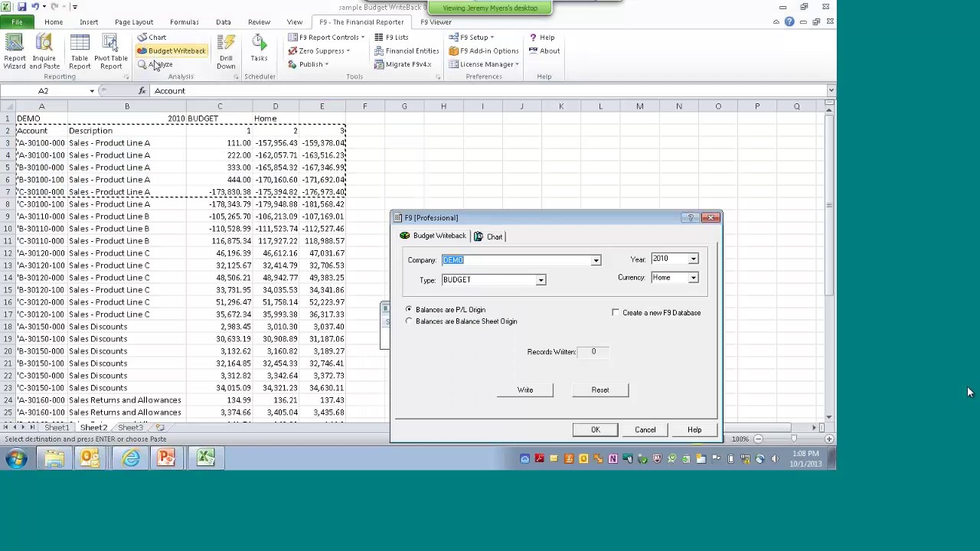Click the Chart ribbon button
The height and width of the screenshot is (551, 980).
pos(152,37)
